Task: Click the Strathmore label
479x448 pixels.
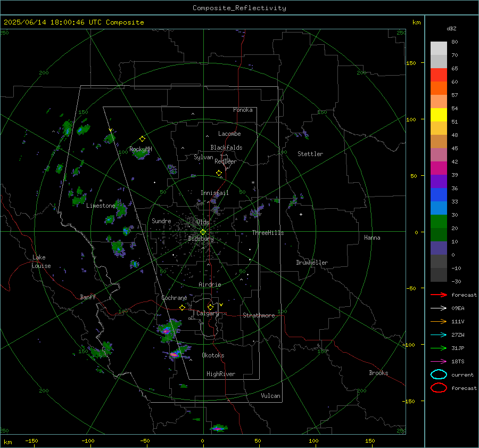Action: coord(259,315)
